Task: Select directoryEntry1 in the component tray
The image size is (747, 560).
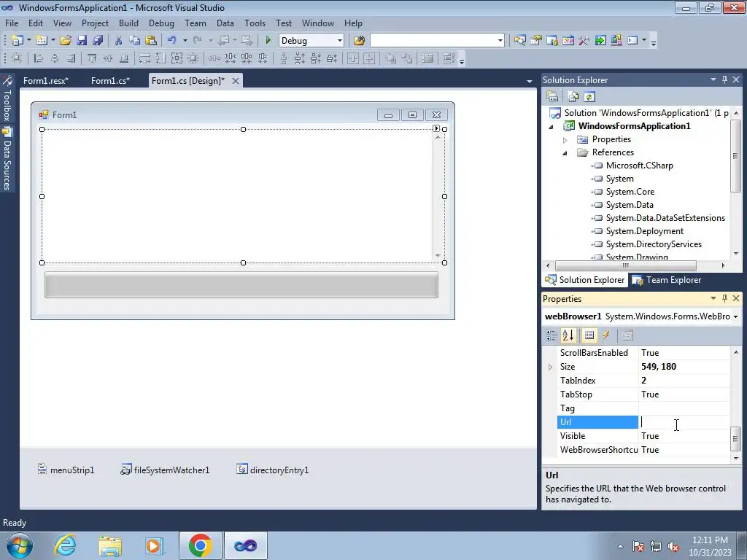Action: (x=273, y=470)
